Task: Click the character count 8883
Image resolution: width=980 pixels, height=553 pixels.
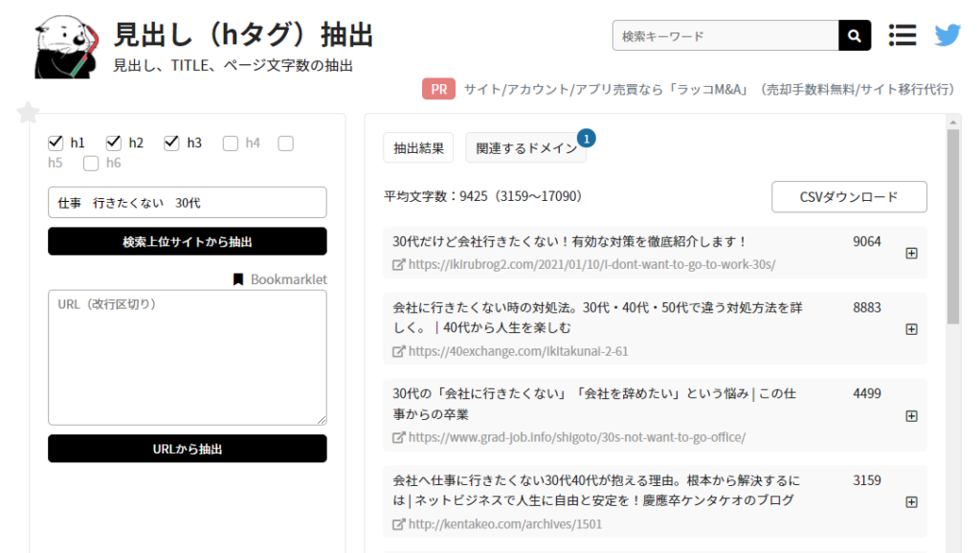Action: pyautogui.click(x=867, y=308)
